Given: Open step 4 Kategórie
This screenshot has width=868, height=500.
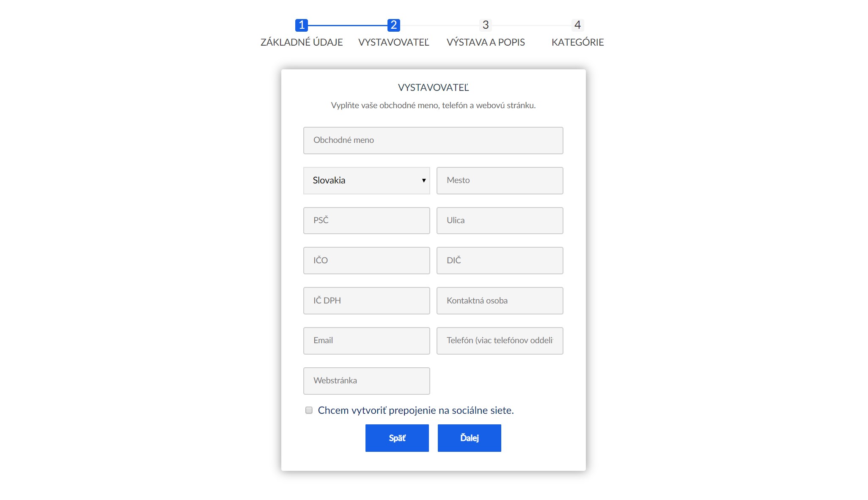Looking at the screenshot, I should pos(577,25).
